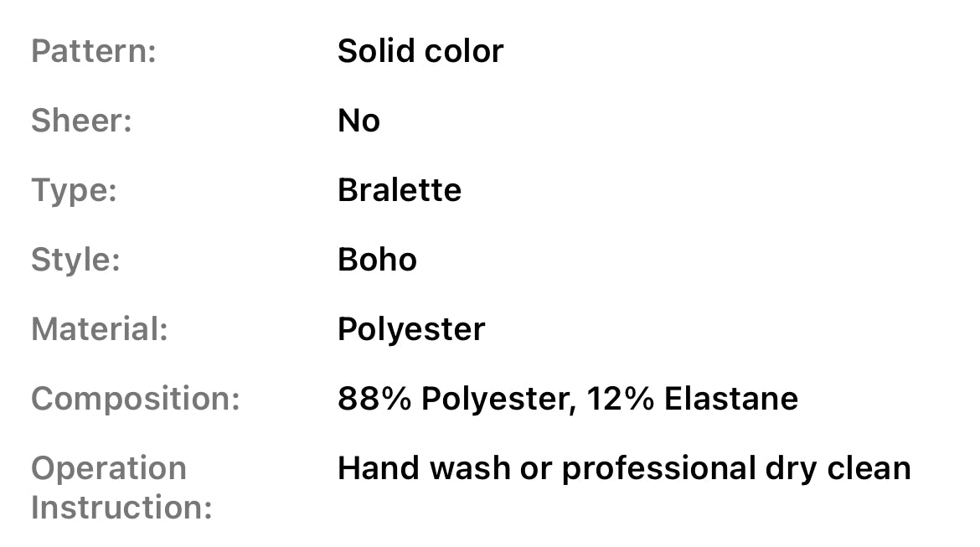The height and width of the screenshot is (547, 980).
Task: Select the Solid color value
Action: click(x=420, y=51)
